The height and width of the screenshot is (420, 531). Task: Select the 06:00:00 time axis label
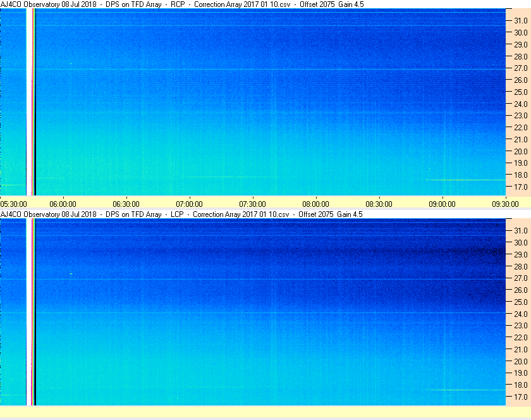point(63,204)
